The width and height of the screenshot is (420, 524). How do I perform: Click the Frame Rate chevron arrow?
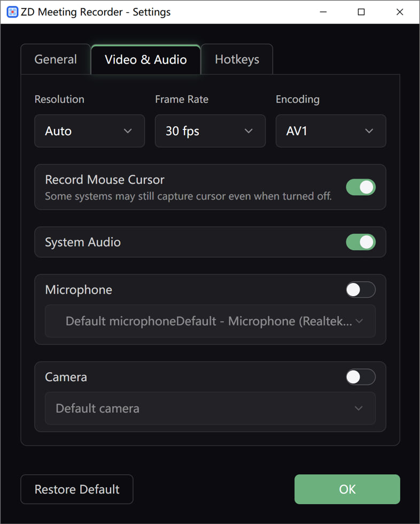pos(248,131)
